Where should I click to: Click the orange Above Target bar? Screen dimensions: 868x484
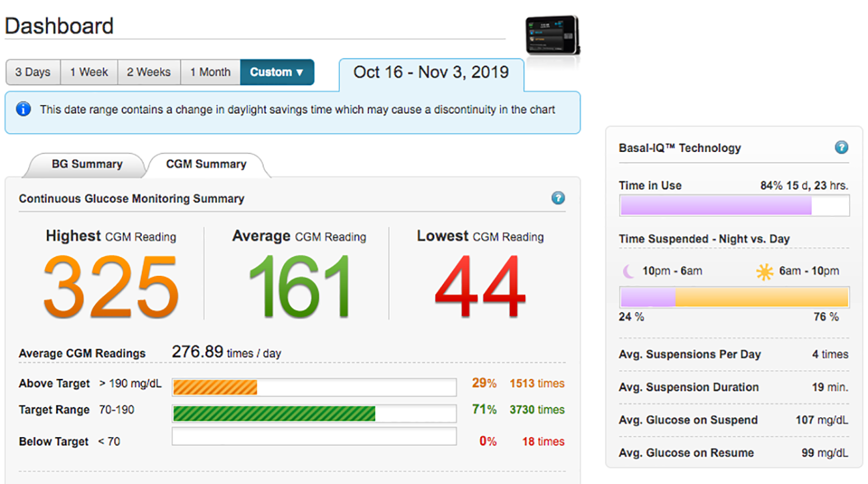[215, 387]
